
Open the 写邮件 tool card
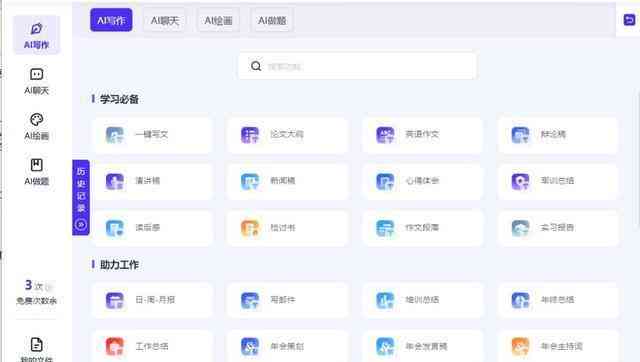pos(288,300)
